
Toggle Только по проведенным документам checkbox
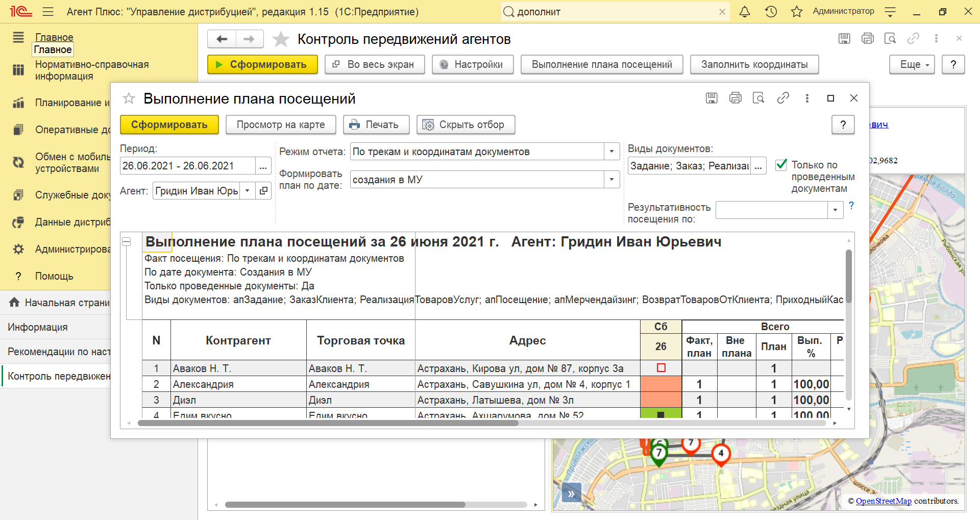pyautogui.click(x=781, y=165)
